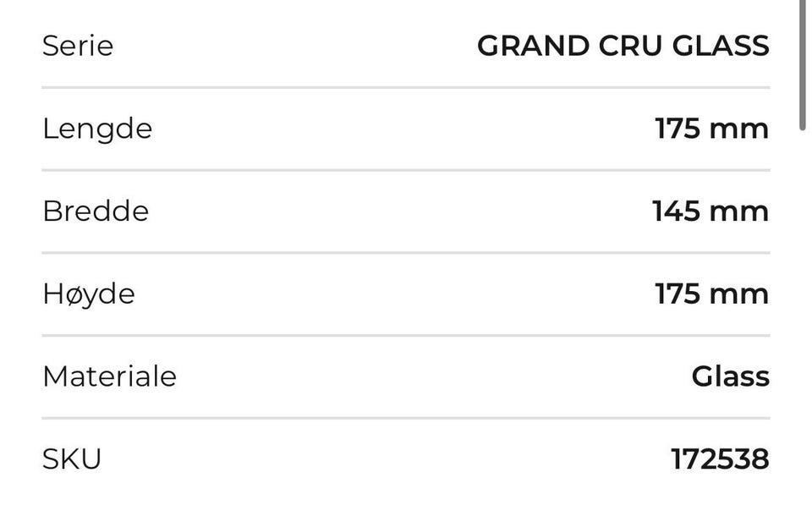Select the Høyde value 175 mm

tap(711, 294)
